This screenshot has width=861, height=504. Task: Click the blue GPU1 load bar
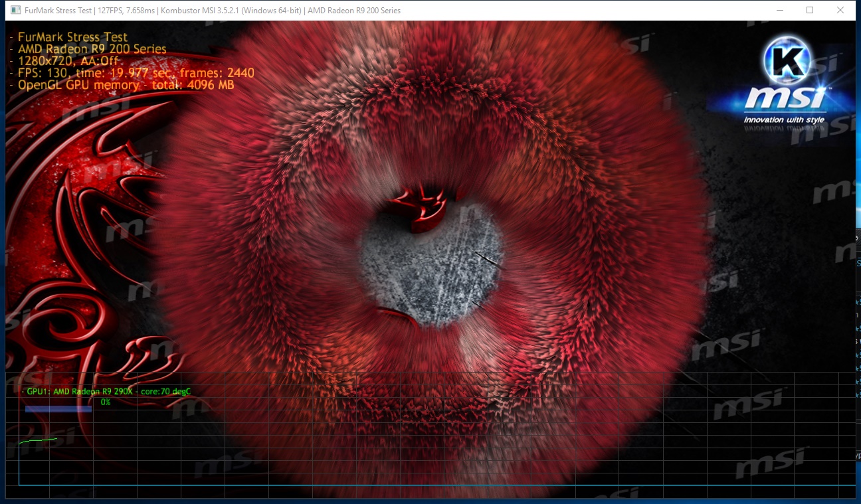click(58, 409)
